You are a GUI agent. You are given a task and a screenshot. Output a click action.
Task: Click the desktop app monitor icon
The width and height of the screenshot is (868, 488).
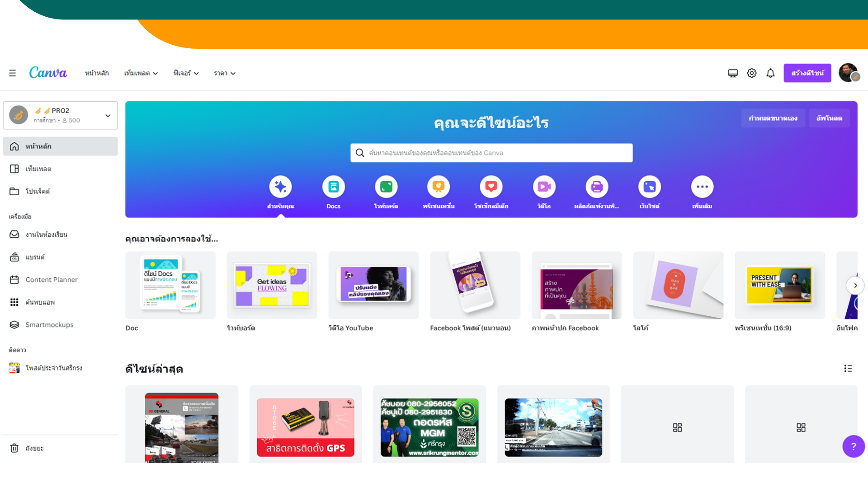[x=733, y=73]
